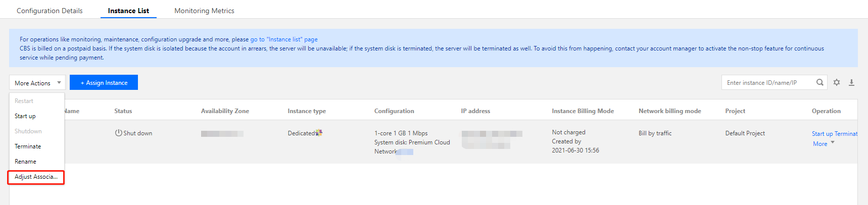Select the Adjust Association menu entry
Screen dimensions: 868x205
[x=36, y=177]
